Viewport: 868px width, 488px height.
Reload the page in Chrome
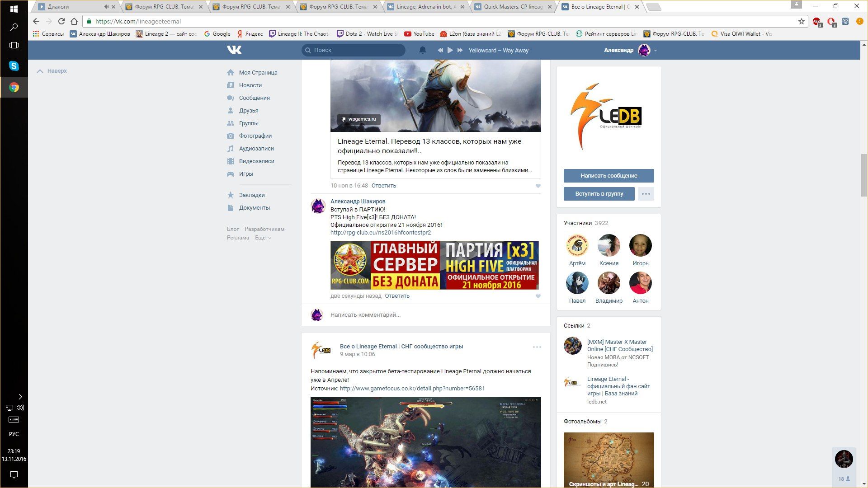[x=61, y=21]
